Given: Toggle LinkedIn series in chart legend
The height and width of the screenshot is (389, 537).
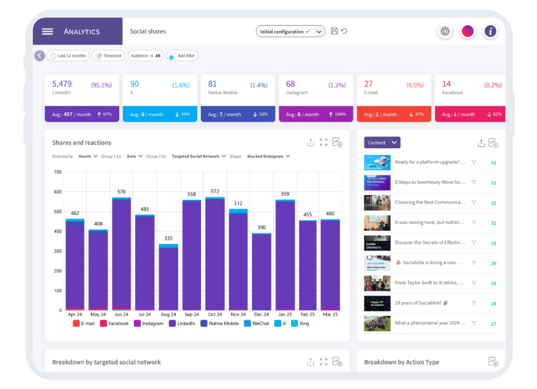Looking at the screenshot, I should pyautogui.click(x=182, y=323).
